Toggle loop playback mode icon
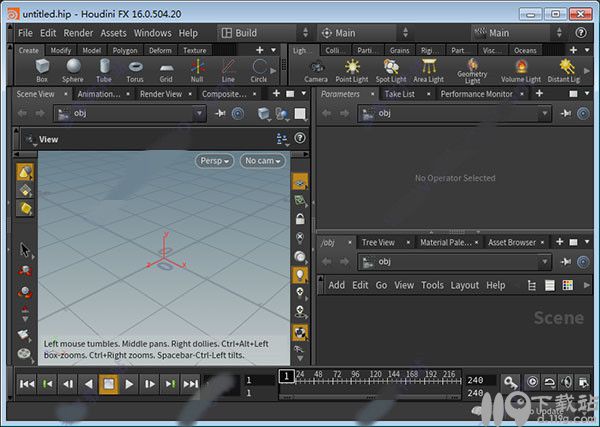Screen dimensions: 600x427 tap(550, 382)
